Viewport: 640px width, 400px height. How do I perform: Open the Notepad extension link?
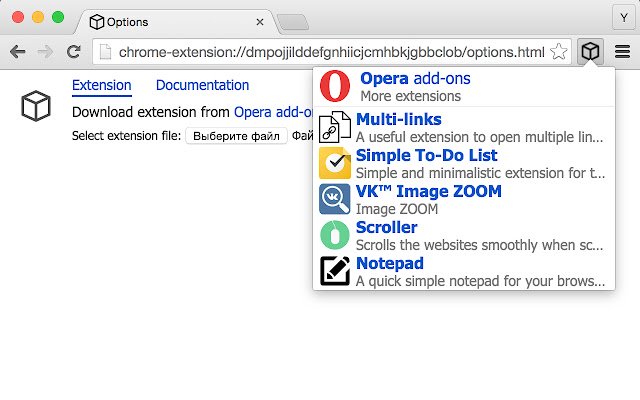click(390, 263)
